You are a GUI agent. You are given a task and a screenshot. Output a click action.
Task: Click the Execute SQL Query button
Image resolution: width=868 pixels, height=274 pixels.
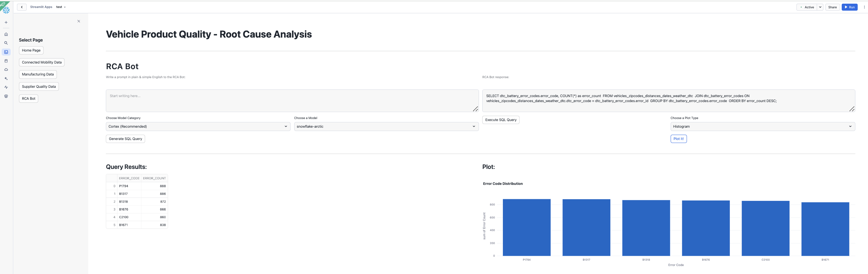(500, 120)
